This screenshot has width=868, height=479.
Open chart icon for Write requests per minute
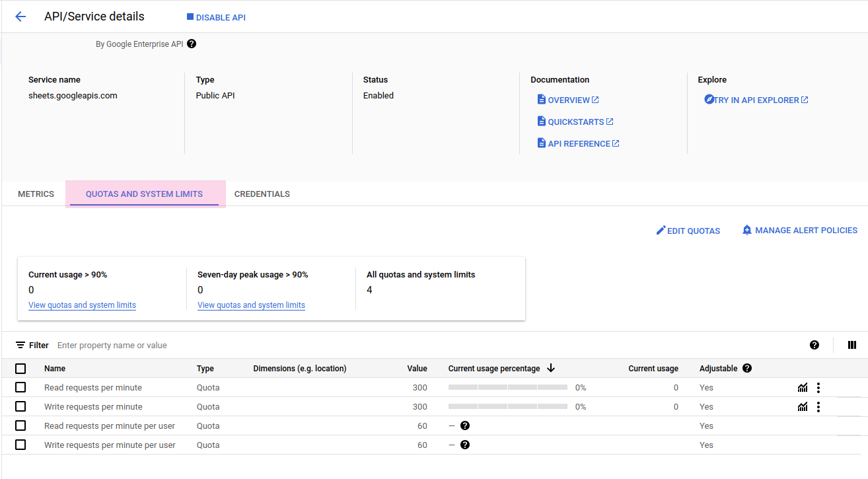(x=803, y=407)
